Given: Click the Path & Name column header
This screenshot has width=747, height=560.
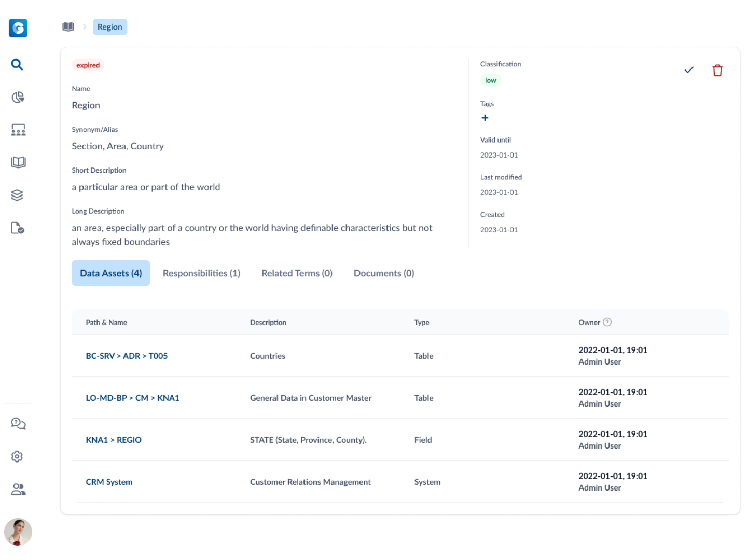Looking at the screenshot, I should (106, 323).
